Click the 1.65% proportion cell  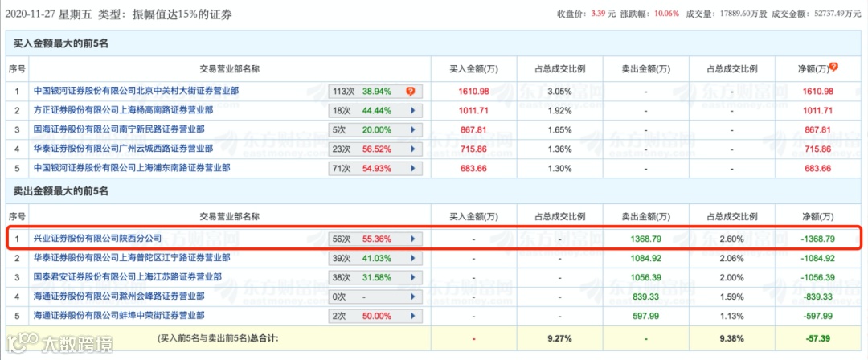tap(559, 129)
